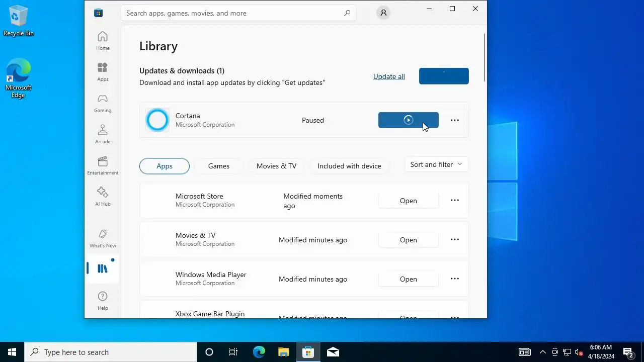Click the search magnifier icon
The height and width of the screenshot is (362, 644).
tap(347, 13)
